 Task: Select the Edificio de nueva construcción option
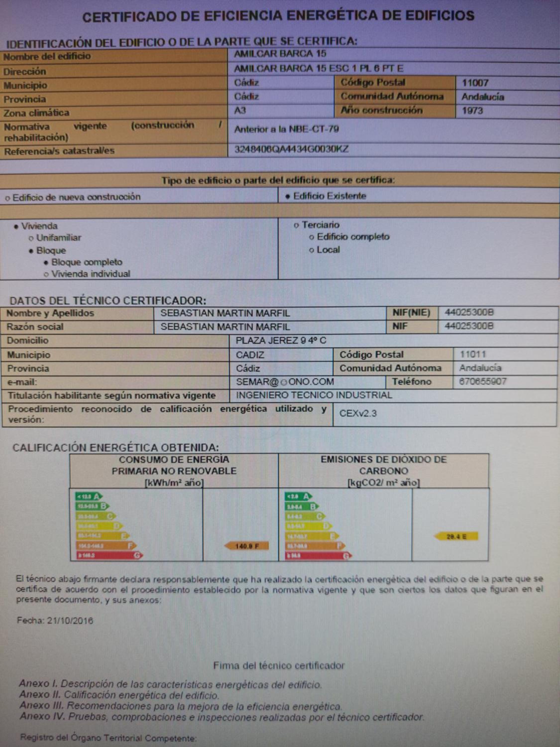pos(73,197)
